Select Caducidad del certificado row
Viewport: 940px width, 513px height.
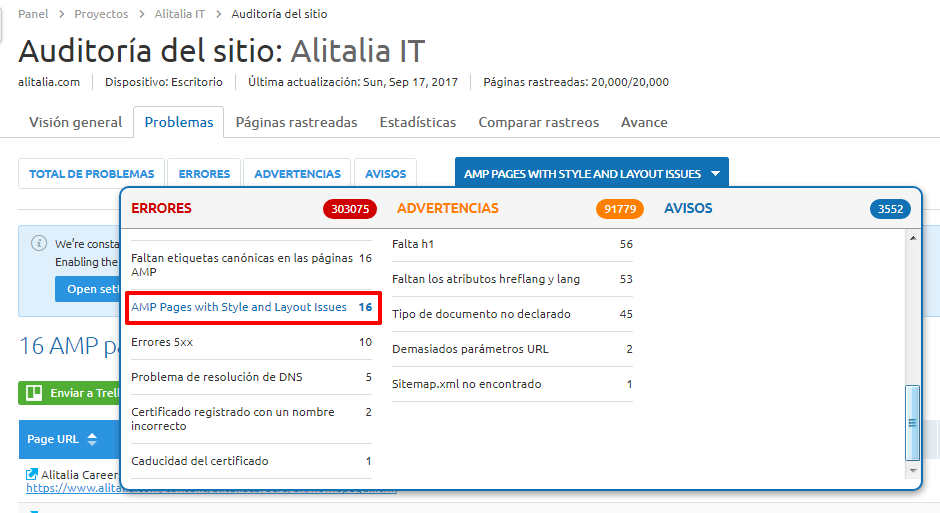pos(252,461)
